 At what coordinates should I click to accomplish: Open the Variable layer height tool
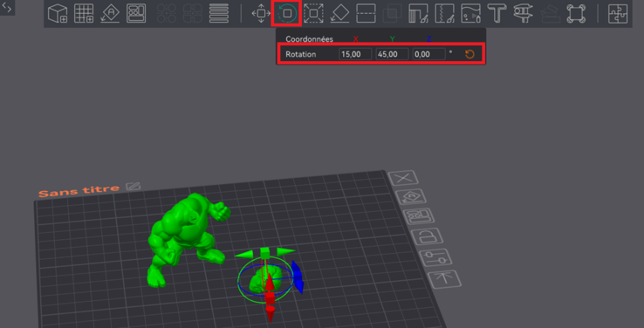tap(219, 14)
